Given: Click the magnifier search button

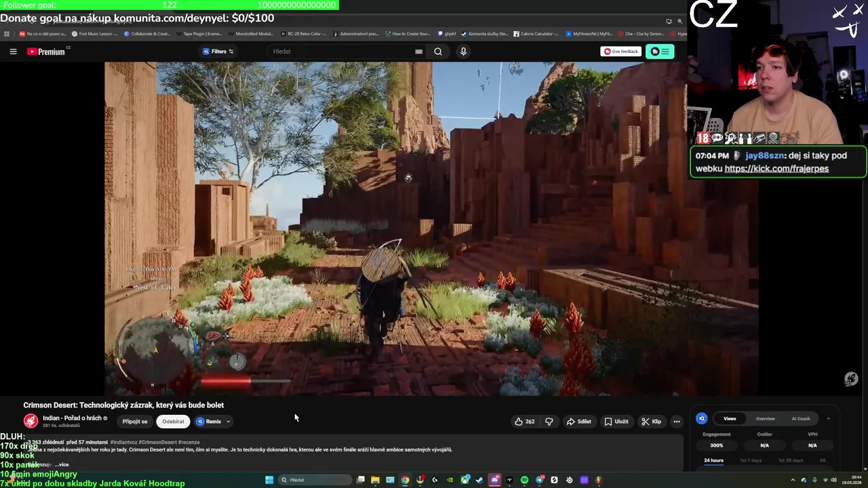Looking at the screenshot, I should 438,52.
